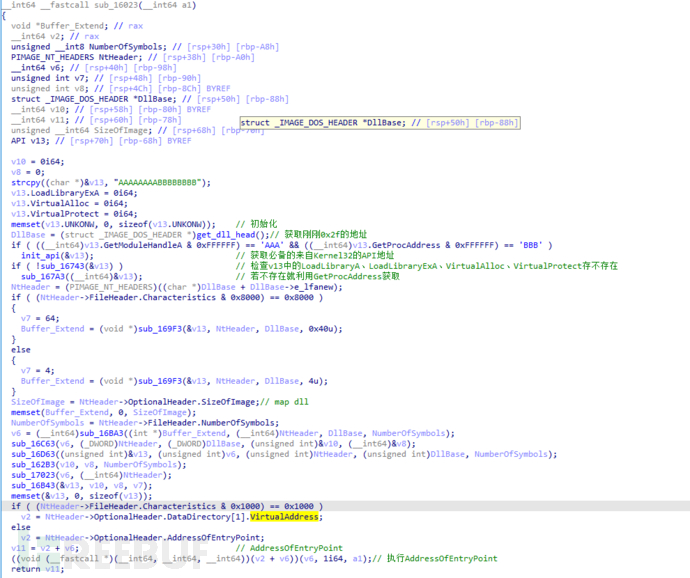Viewport: 690px width, 578px height.
Task: Click the v8 = 0 assignment
Action: (x=28, y=172)
